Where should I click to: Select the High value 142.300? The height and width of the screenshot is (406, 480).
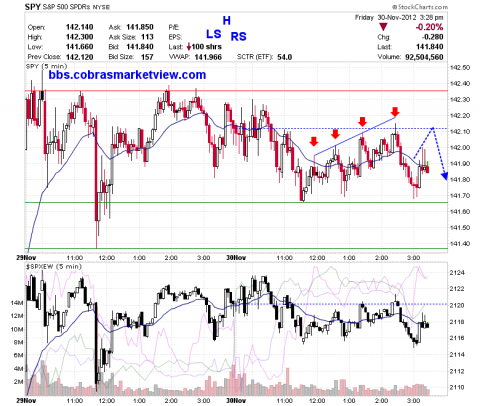pos(79,37)
